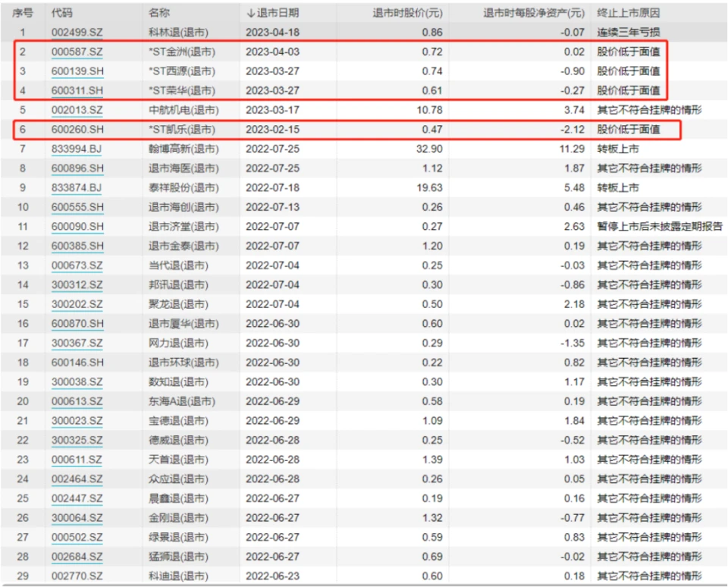Open stock code 600311.SH
This screenshot has width=728, height=587.
click(77, 90)
